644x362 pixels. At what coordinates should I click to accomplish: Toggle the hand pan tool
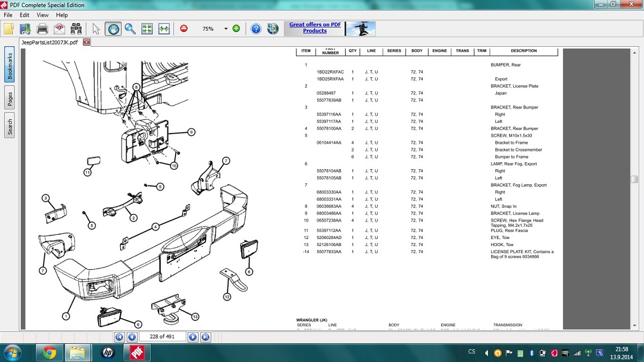[x=113, y=28]
